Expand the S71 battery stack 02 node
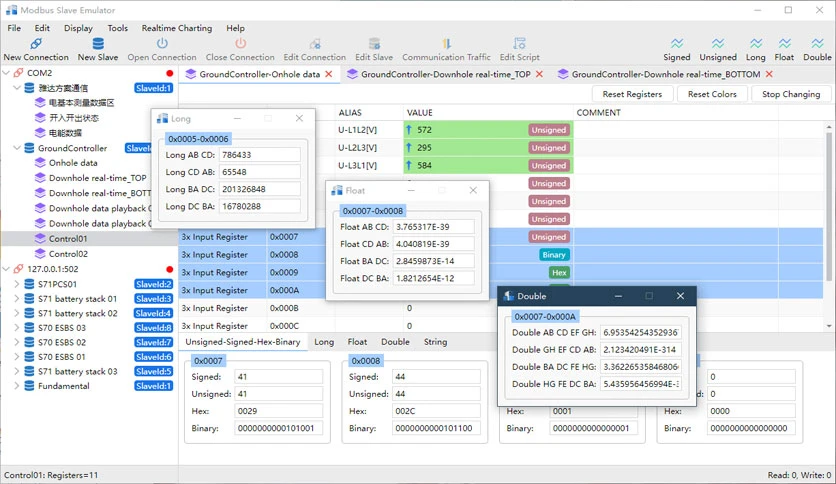Image resolution: width=836 pixels, height=484 pixels. 17,313
